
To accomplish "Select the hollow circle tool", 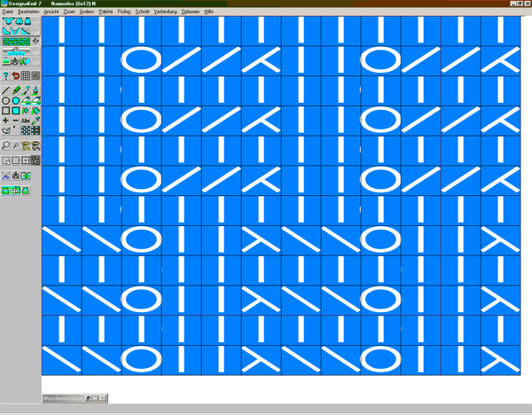I will 5,100.
